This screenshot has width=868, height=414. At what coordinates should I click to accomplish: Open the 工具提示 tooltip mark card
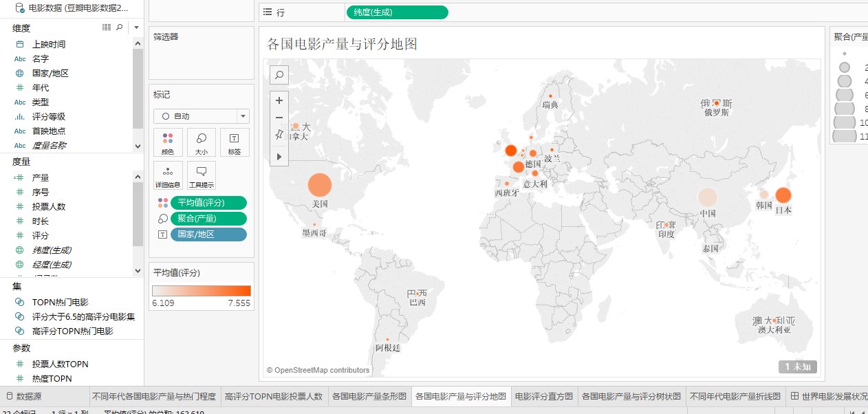pos(202,175)
